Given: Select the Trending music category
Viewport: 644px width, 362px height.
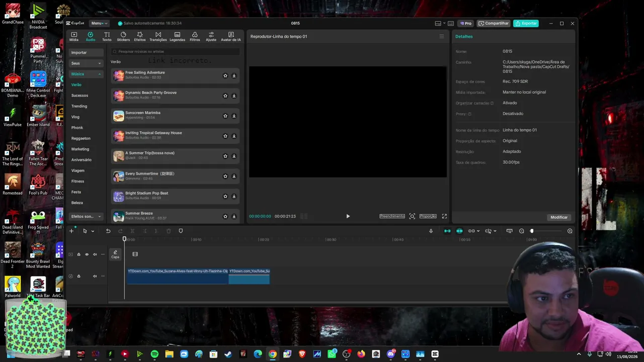Looking at the screenshot, I should click(79, 106).
